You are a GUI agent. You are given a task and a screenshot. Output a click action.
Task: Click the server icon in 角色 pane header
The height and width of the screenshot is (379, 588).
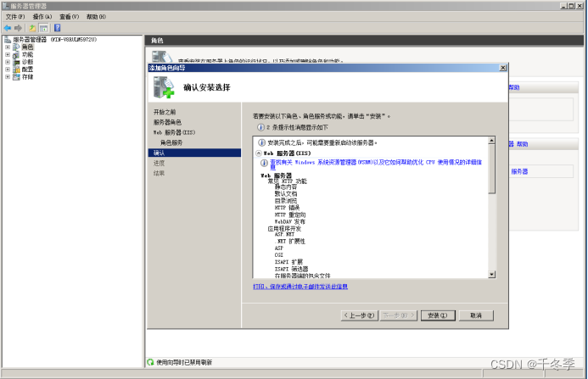[162, 57]
